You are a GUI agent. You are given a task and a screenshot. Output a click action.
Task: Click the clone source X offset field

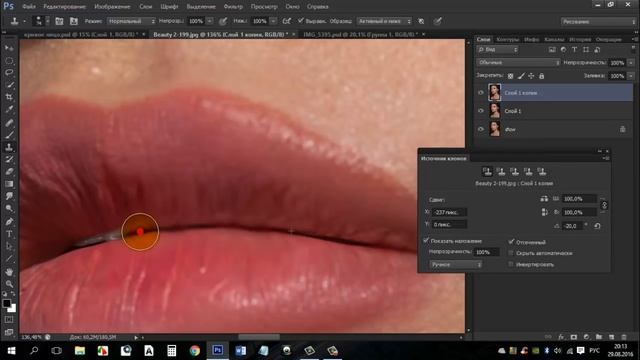[x=449, y=212]
